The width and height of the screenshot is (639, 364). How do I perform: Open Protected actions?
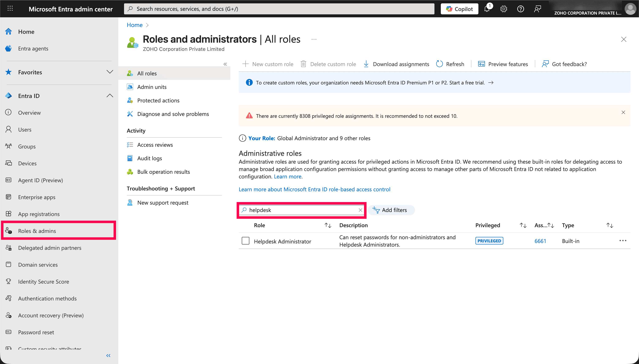(x=158, y=100)
